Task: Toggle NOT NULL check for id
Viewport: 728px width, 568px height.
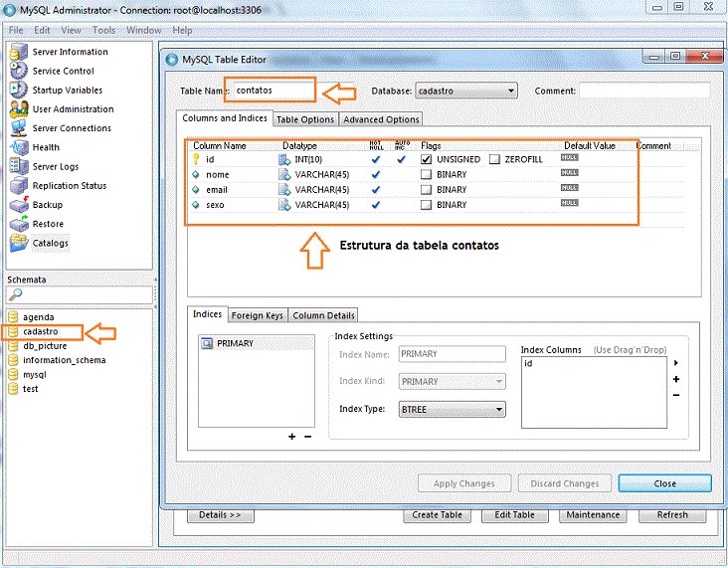Action: [376, 159]
